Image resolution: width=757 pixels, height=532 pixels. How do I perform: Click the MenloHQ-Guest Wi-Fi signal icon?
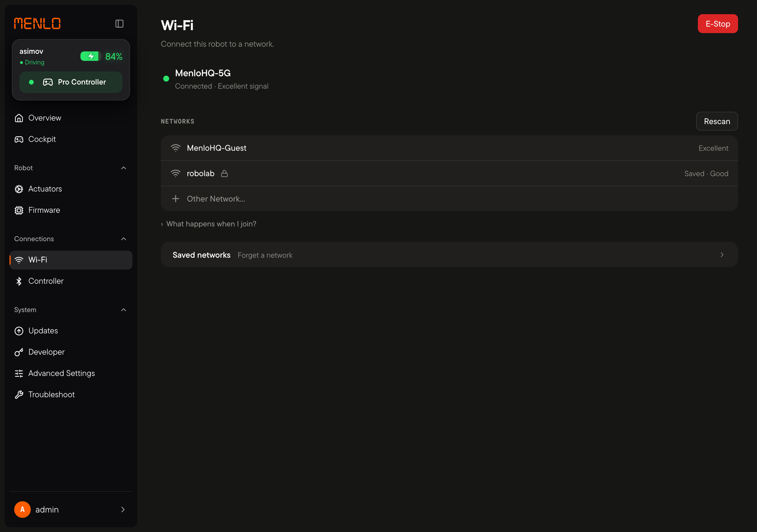(x=175, y=148)
